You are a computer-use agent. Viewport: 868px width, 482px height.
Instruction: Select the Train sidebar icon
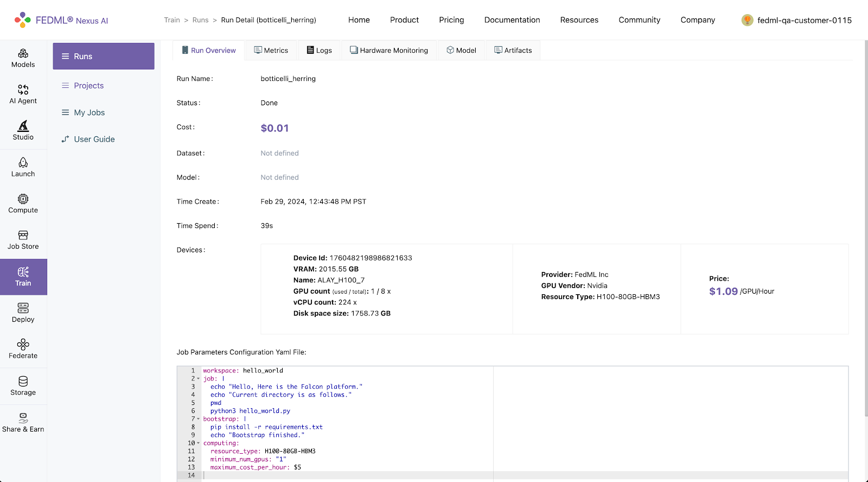(23, 272)
